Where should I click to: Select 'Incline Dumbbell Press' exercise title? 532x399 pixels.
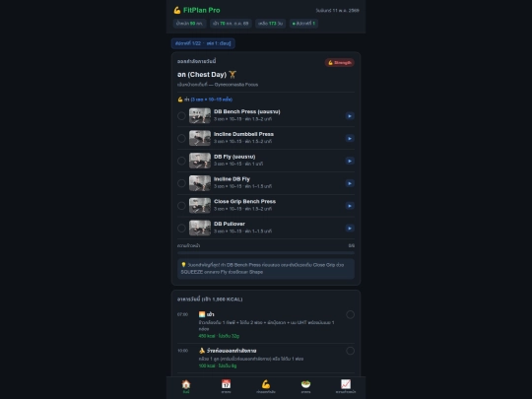(243, 134)
